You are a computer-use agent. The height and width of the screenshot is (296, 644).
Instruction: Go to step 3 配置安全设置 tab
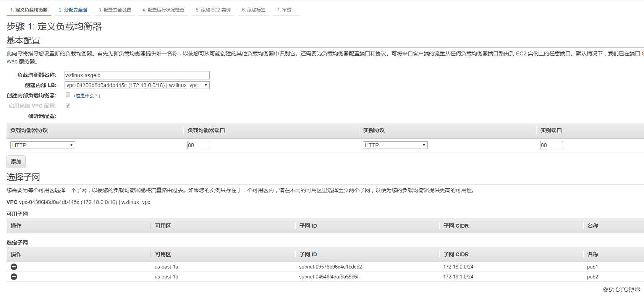[x=115, y=10]
